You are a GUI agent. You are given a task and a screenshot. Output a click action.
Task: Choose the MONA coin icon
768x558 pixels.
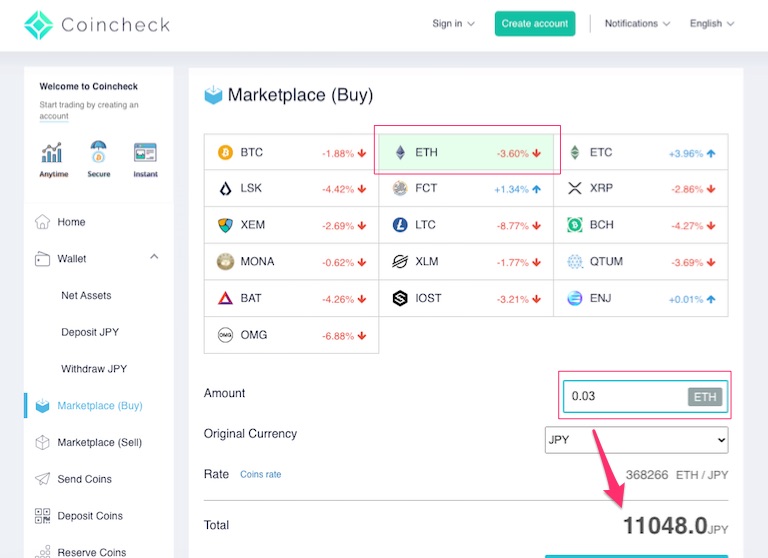pos(225,262)
